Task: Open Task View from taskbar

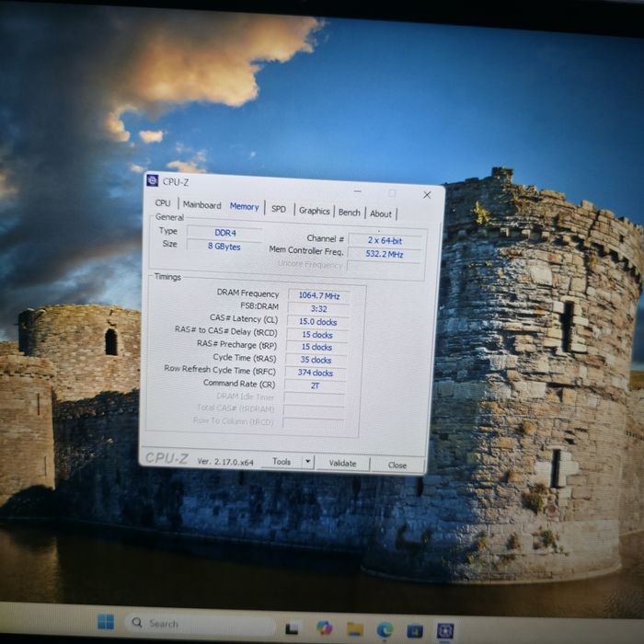Action: point(292,628)
